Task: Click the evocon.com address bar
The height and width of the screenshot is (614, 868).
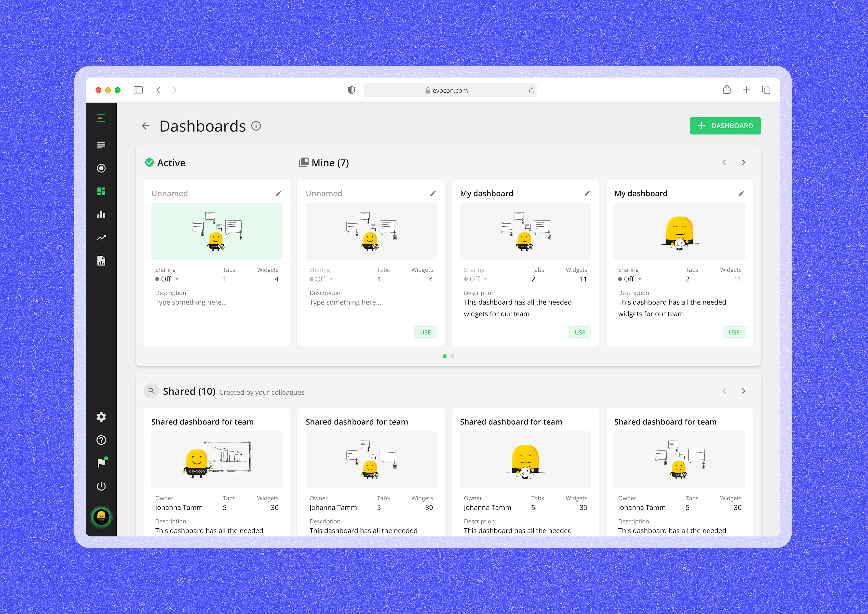Action: pos(450,90)
